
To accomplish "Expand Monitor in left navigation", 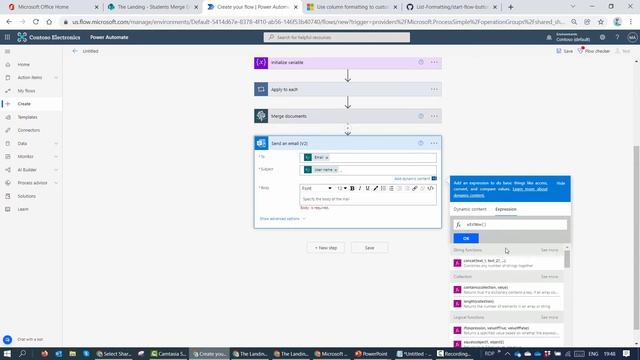I will 56,156.
